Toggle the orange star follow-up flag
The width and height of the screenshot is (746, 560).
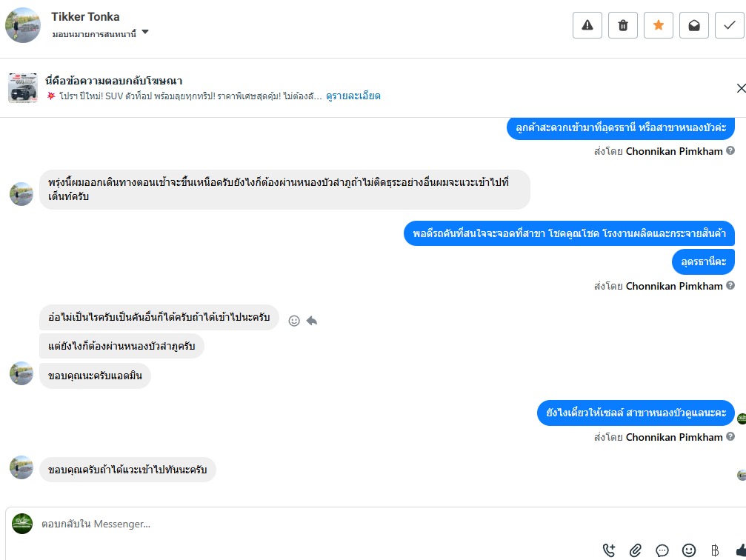659,25
